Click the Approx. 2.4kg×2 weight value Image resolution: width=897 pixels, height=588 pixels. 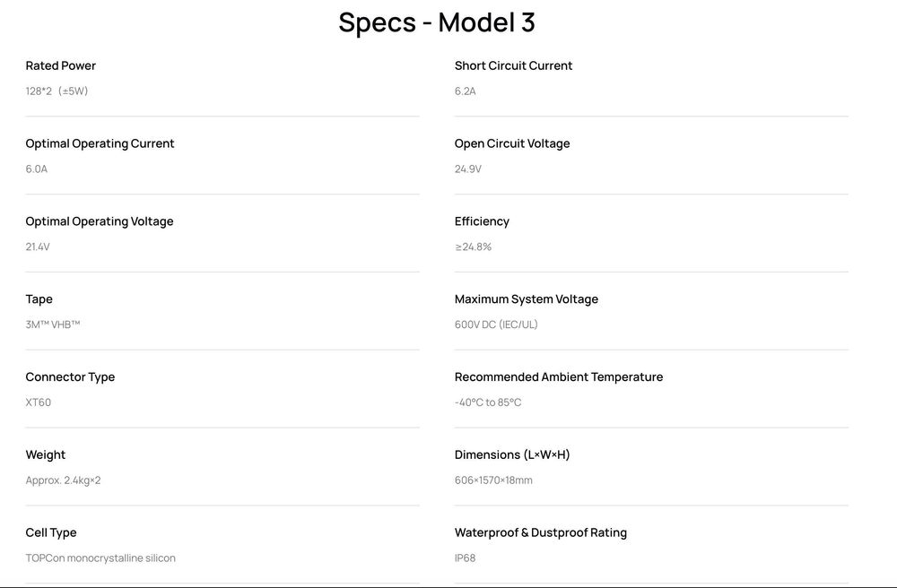(x=63, y=480)
